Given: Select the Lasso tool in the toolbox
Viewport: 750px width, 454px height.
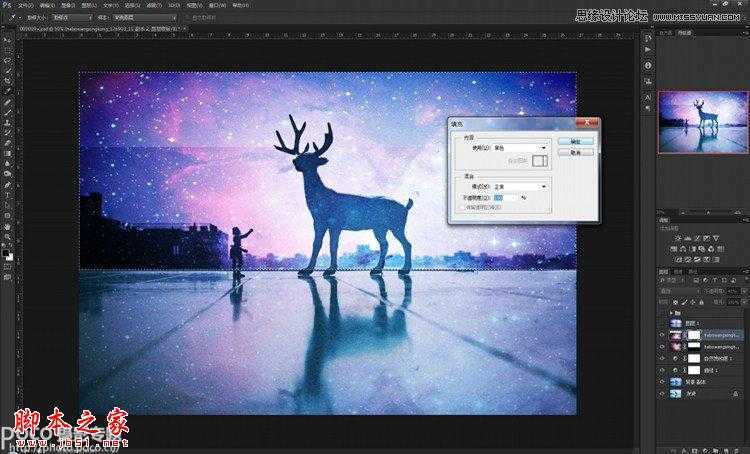Looking at the screenshot, I should click(x=8, y=60).
